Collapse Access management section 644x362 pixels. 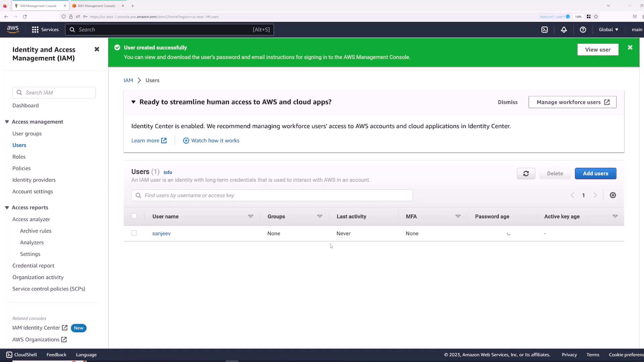7,122
